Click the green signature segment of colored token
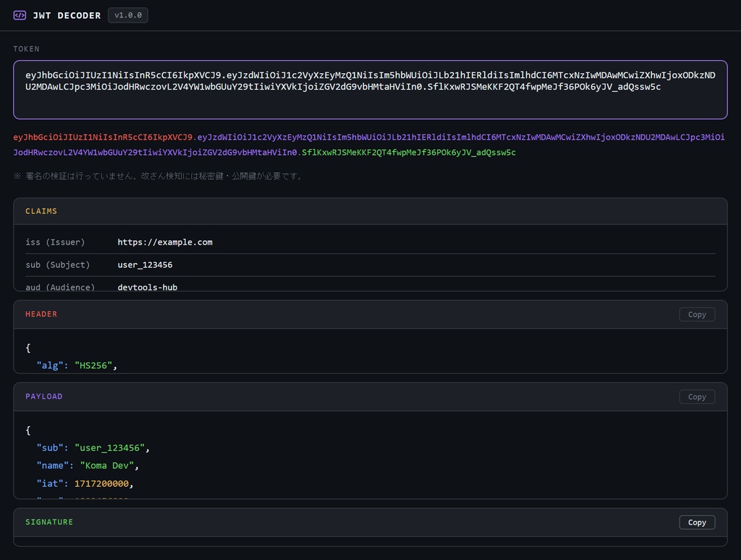This screenshot has height=560, width=741. 409,153
